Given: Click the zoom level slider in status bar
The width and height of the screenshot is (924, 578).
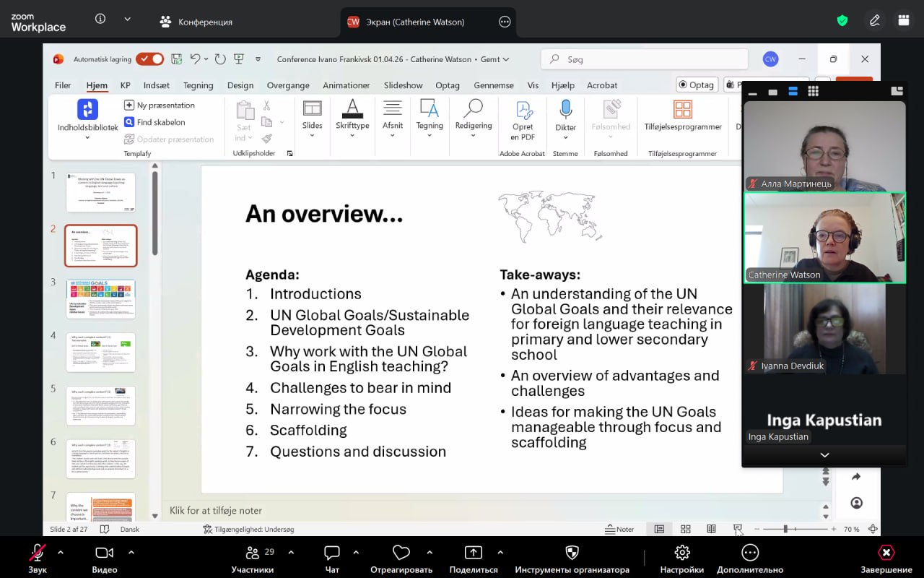Looking at the screenshot, I should tap(785, 529).
